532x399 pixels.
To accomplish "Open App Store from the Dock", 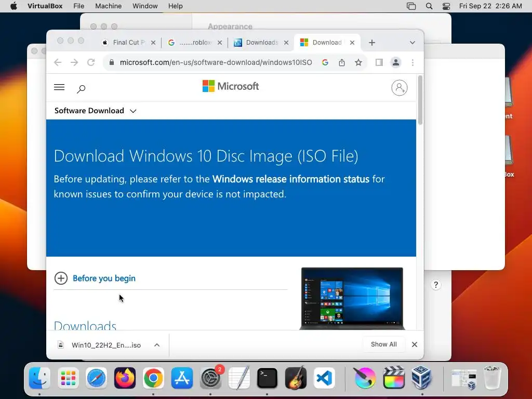I will (x=182, y=378).
